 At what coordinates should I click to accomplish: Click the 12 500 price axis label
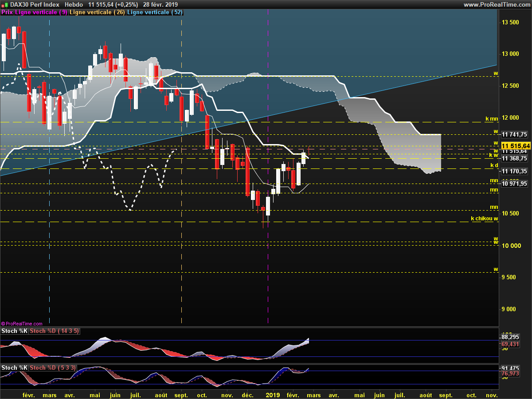[510, 86]
